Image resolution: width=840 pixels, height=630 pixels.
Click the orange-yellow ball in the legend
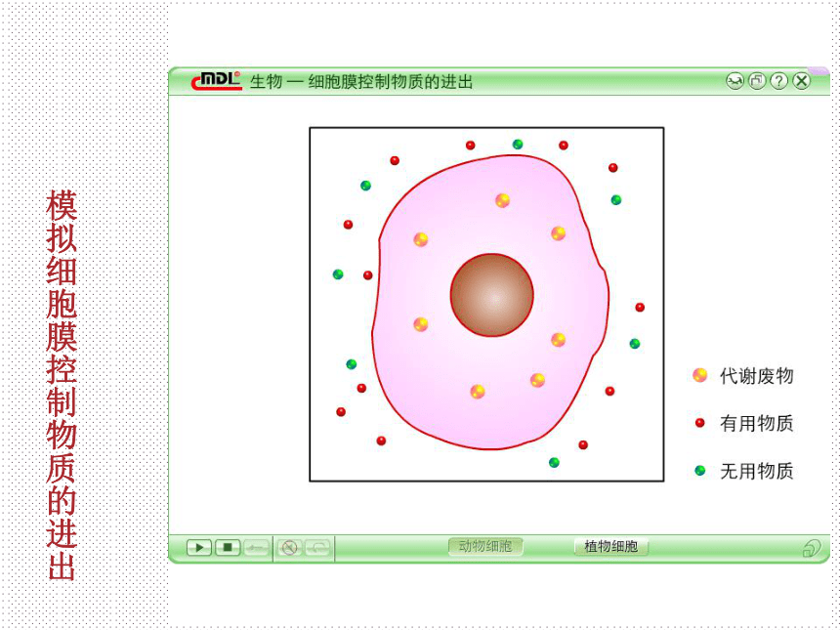pos(699,375)
